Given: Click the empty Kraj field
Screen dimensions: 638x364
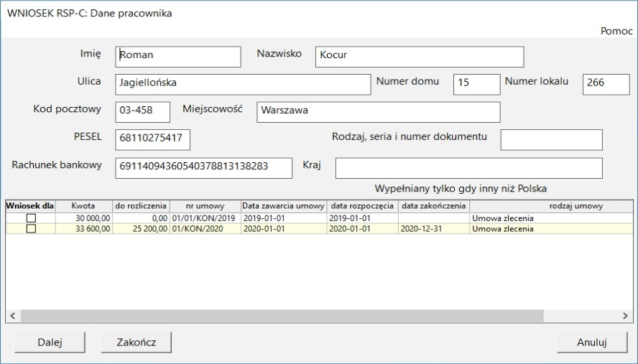Looking at the screenshot, I should point(468,168).
